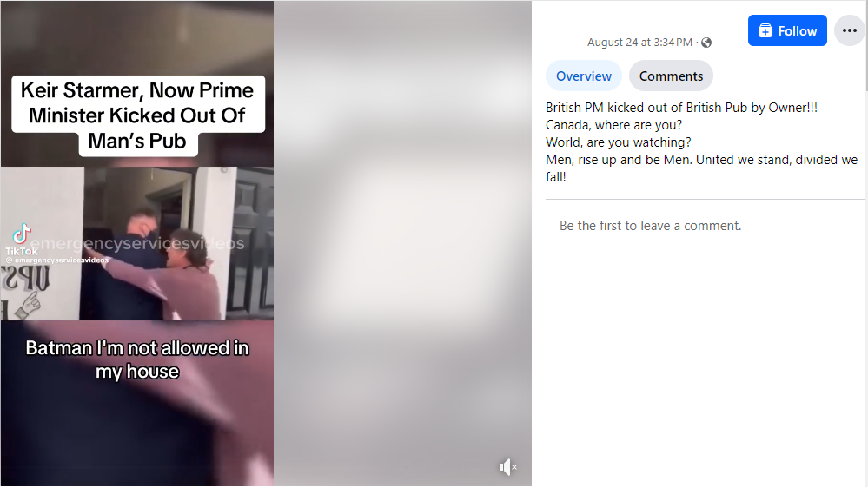Viewport: 868px width, 488px height.
Task: Click the 'Batman I'm not allowed' subtitle
Action: [137, 359]
